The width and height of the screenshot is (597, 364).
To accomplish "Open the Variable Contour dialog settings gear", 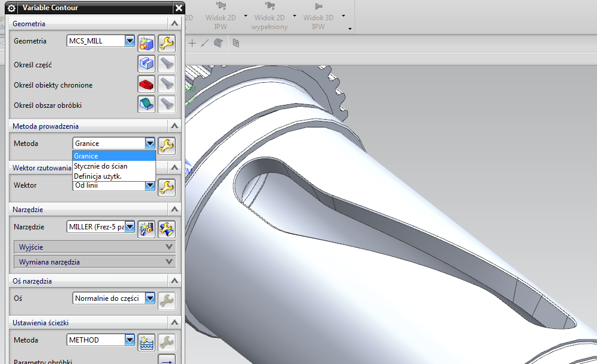I will tap(11, 8).
